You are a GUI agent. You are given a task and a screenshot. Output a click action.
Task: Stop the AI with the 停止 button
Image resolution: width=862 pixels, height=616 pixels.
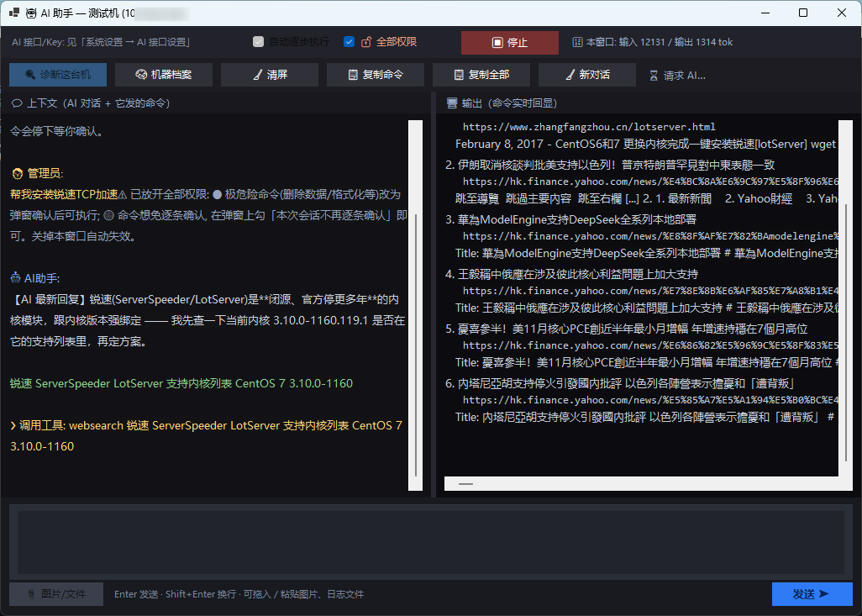tap(510, 42)
